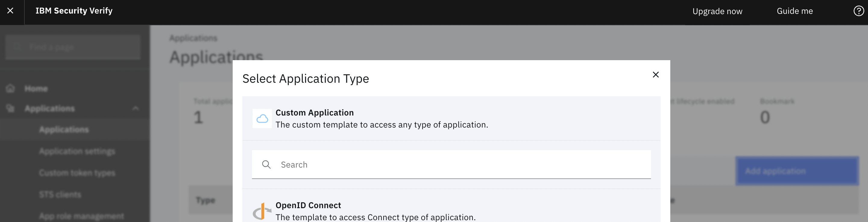Open the help question mark icon
Viewport: 868px width, 222px height.
tap(858, 11)
